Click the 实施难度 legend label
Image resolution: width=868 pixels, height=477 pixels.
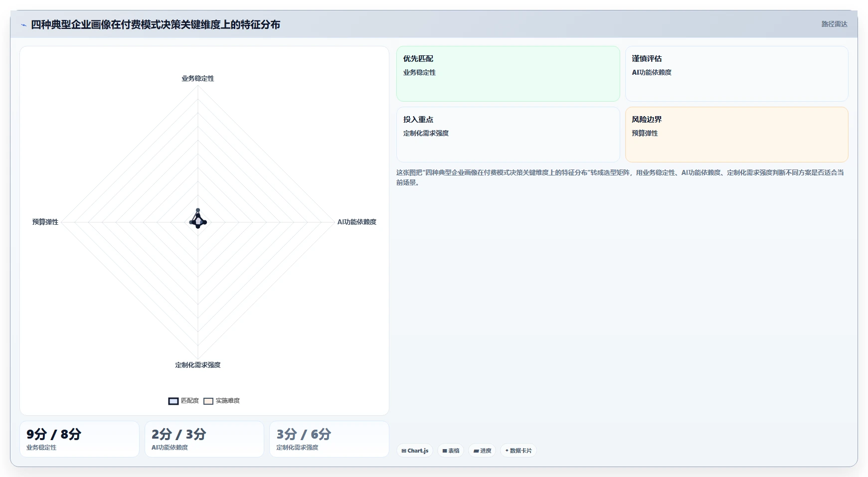click(x=228, y=401)
